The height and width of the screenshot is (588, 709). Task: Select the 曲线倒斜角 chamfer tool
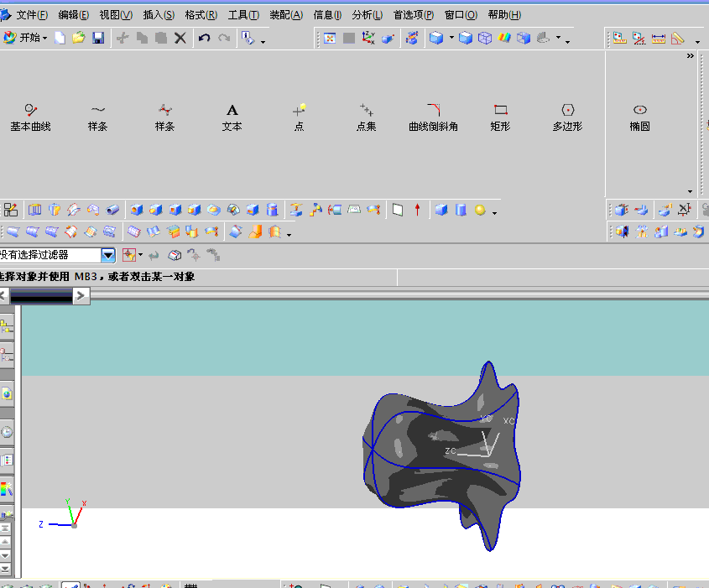pyautogui.click(x=433, y=117)
